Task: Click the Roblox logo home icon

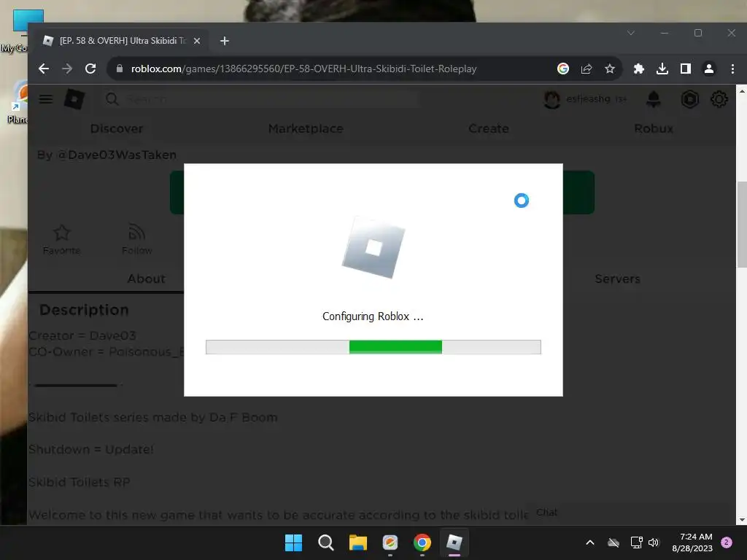Action: 74,99
